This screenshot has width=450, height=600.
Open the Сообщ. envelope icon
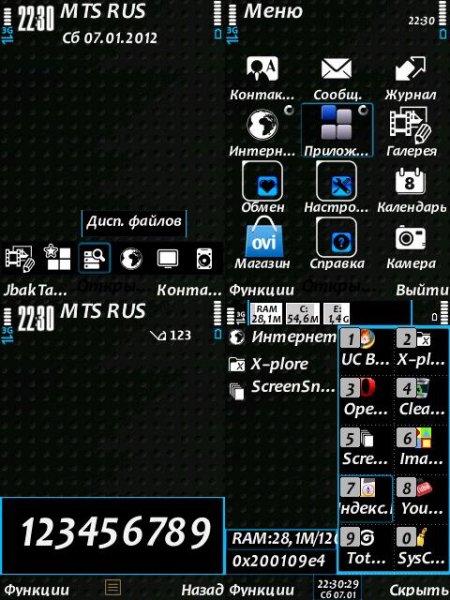[336, 69]
